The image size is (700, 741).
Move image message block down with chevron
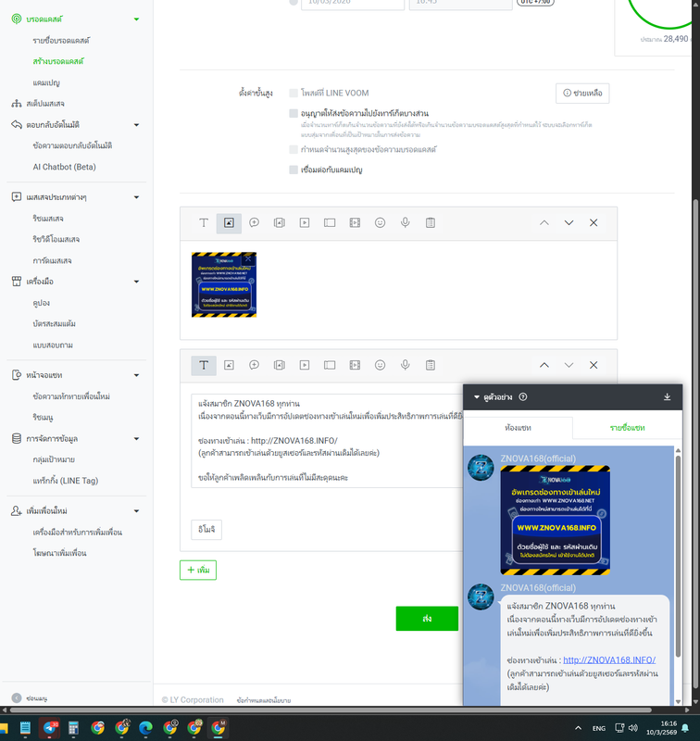[x=569, y=222]
